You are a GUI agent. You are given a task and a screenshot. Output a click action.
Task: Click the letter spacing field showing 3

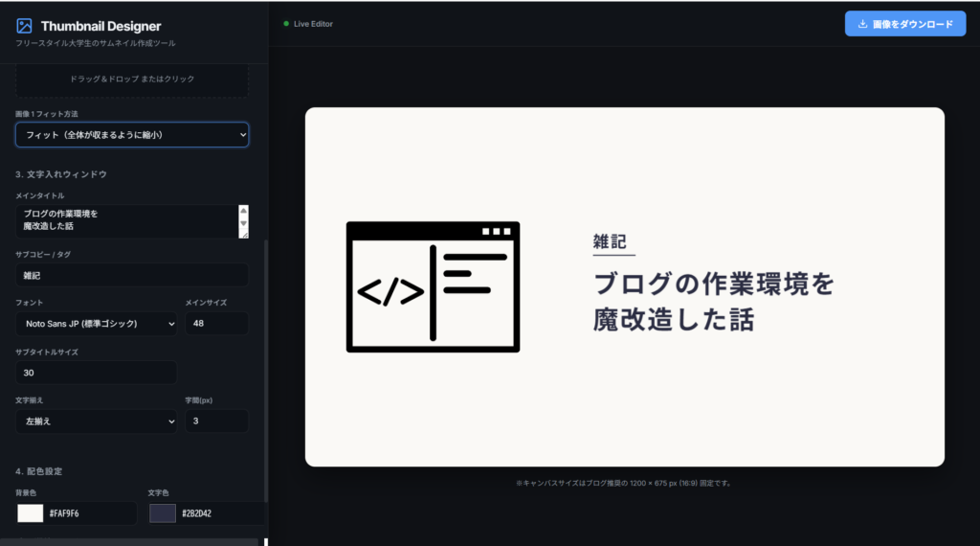(x=217, y=421)
